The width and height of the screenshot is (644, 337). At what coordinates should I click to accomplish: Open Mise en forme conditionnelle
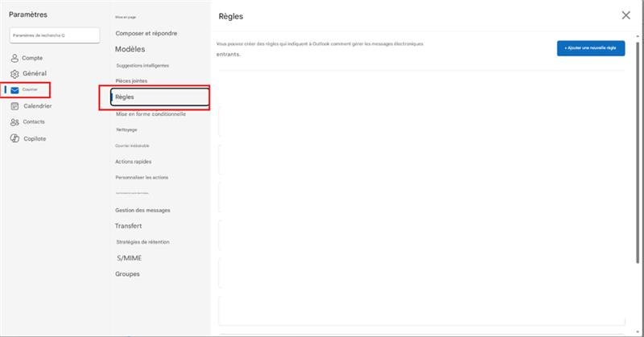point(151,114)
